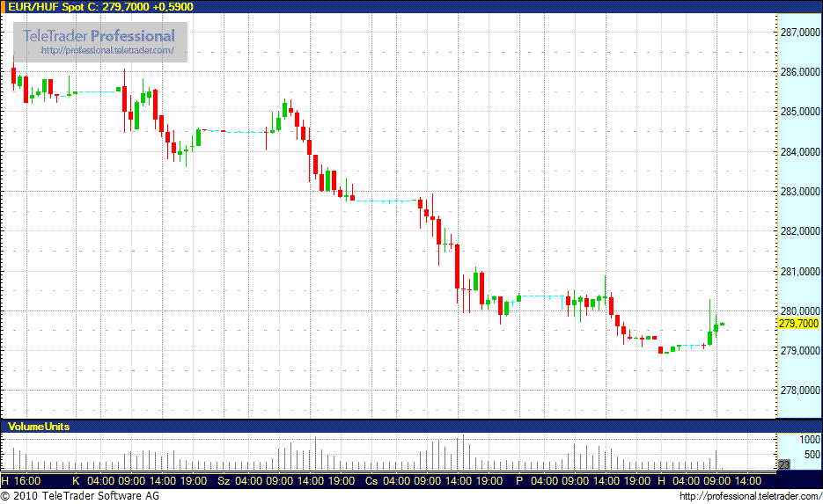
Task: Click the H 16:00 time axis label
Action: pyautogui.click(x=21, y=481)
